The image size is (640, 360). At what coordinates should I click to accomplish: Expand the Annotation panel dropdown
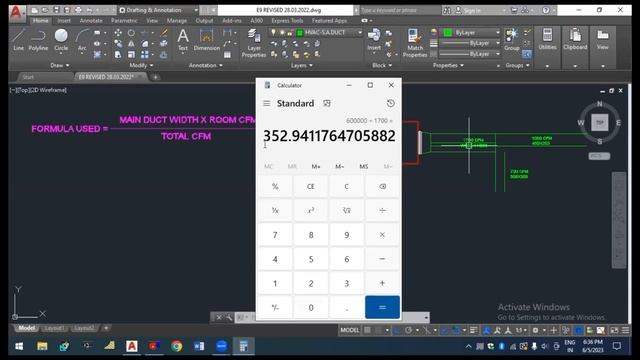[206, 65]
